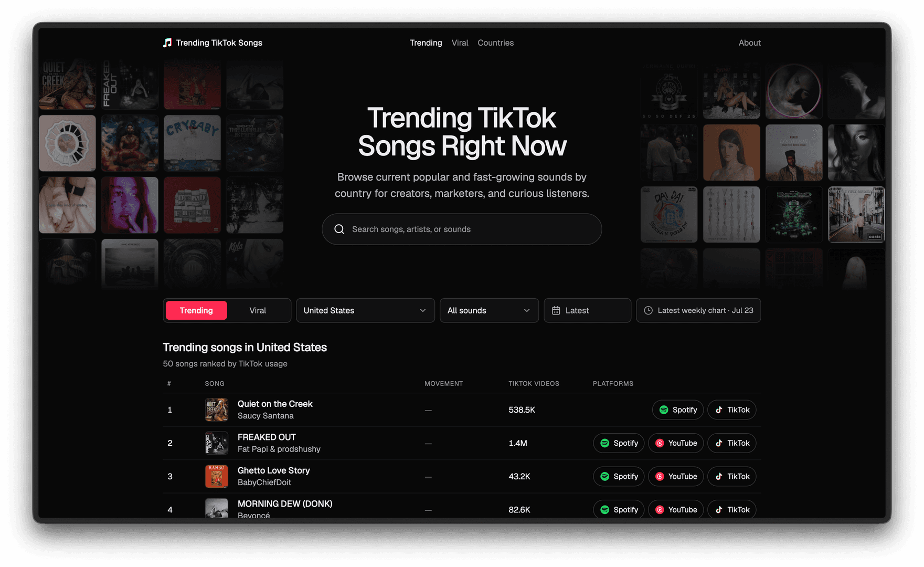Click the clock icon beside Latest weekly chart

tap(649, 311)
